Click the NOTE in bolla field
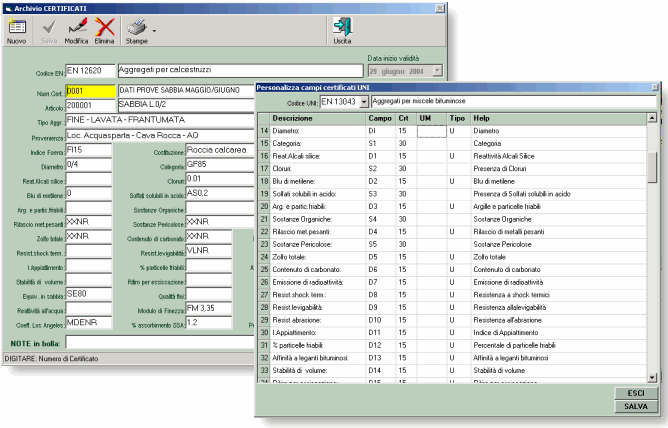668x428 pixels. pyautogui.click(x=160, y=342)
